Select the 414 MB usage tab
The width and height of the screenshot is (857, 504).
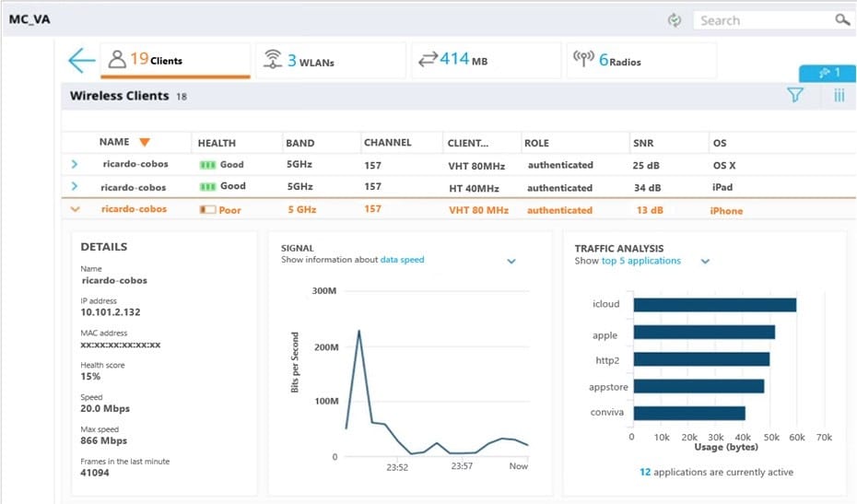tap(453, 61)
